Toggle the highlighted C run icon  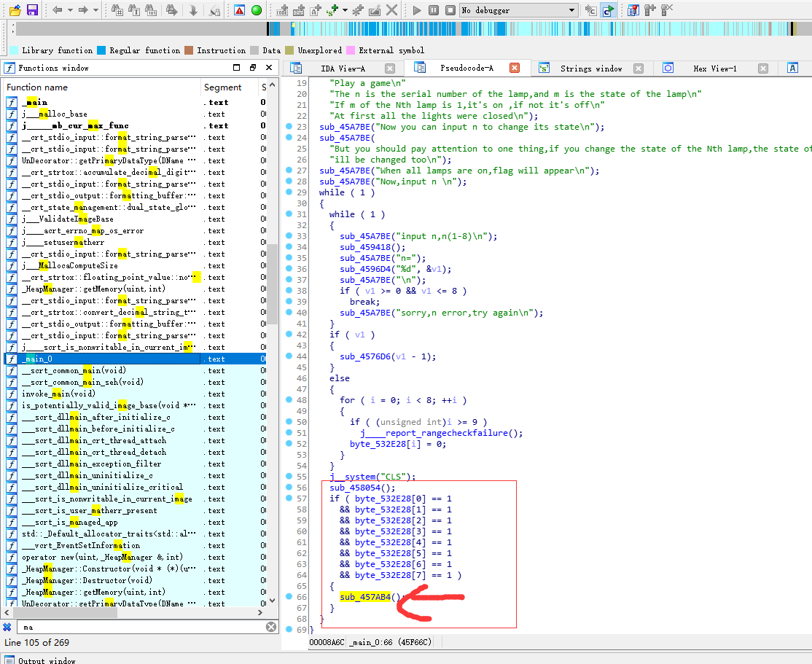[x=608, y=10]
